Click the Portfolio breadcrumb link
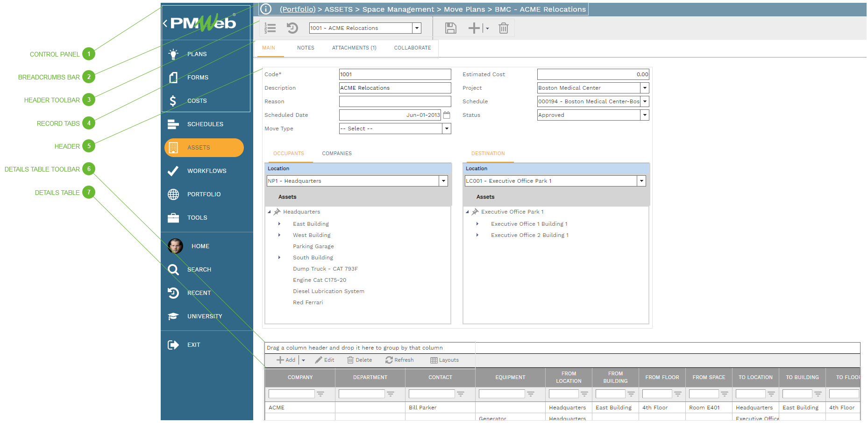Viewport: 868px width, 423px height. click(298, 9)
